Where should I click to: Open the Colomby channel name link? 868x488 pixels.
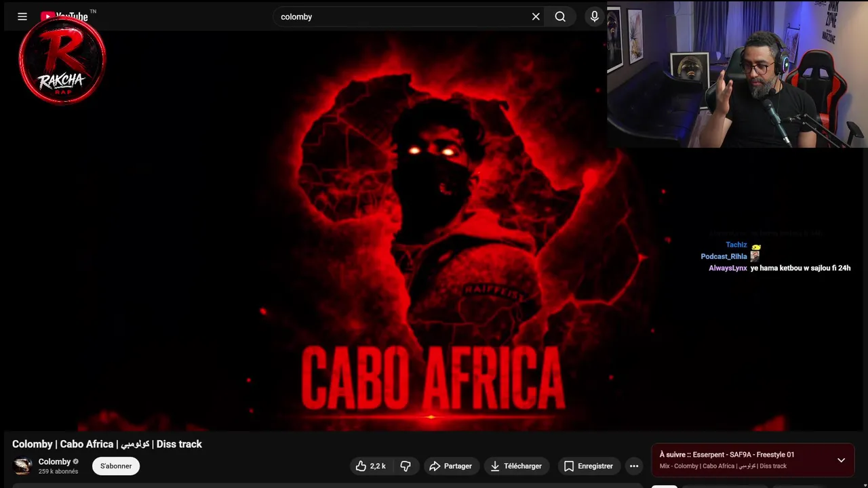tap(54, 462)
